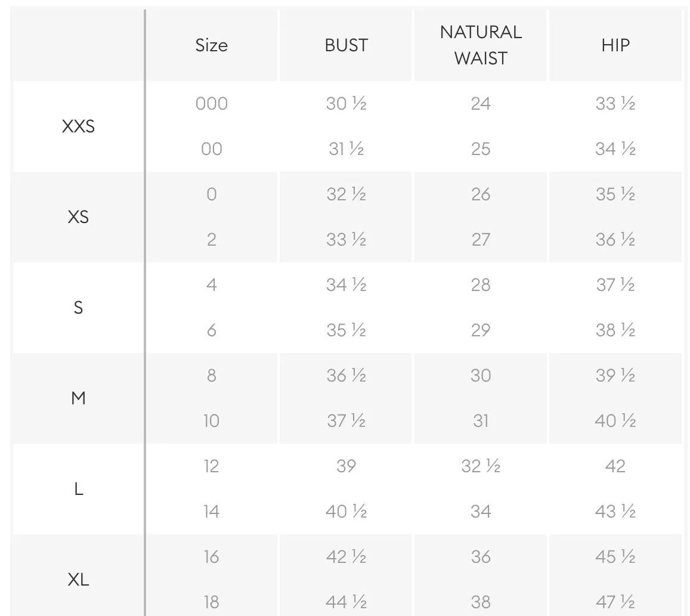Click the Size column header

pos(211,45)
